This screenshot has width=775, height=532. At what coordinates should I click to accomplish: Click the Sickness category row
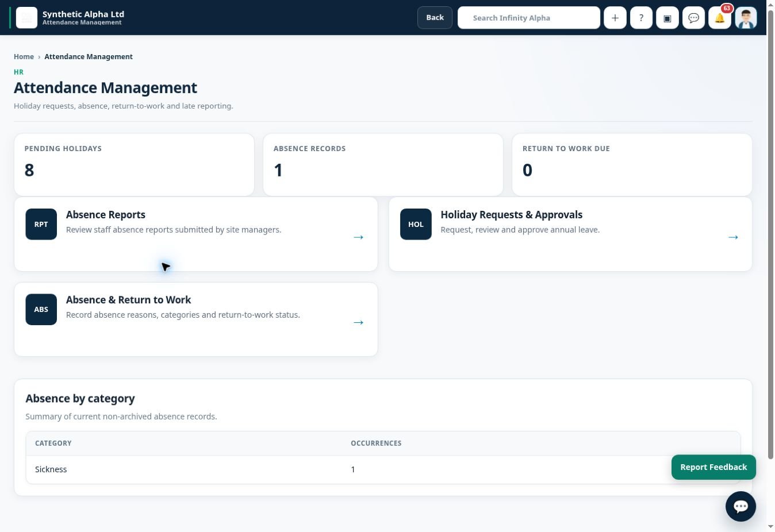(383, 469)
